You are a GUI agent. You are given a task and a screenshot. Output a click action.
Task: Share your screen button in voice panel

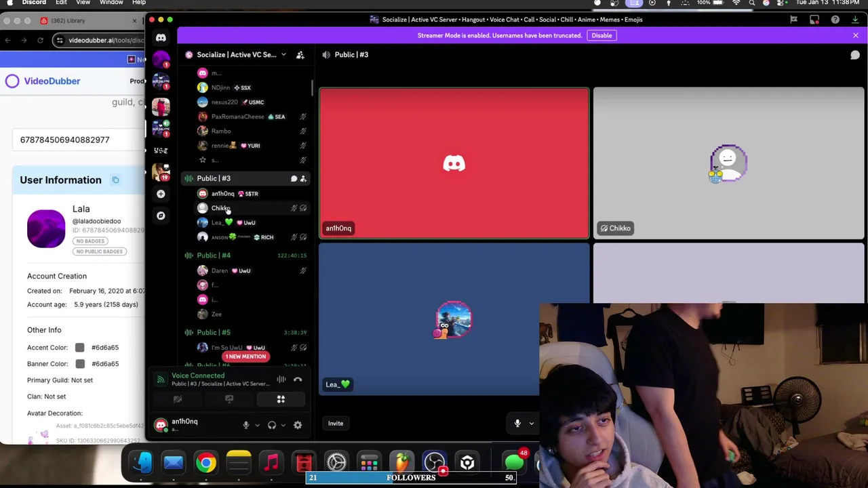(229, 400)
